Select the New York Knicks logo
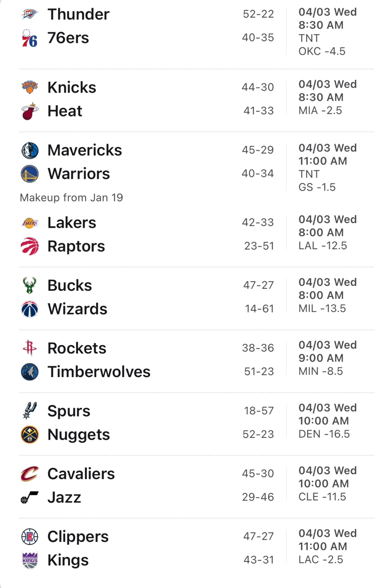 [x=30, y=87]
